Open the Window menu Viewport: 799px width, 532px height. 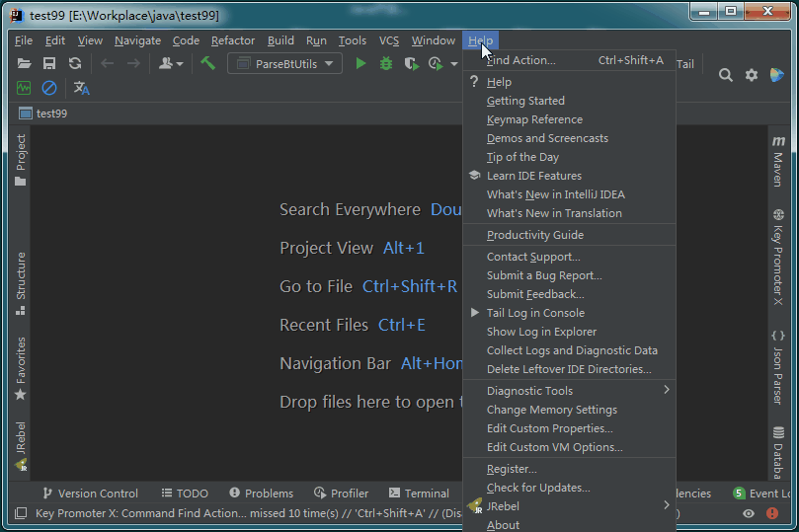[434, 40]
